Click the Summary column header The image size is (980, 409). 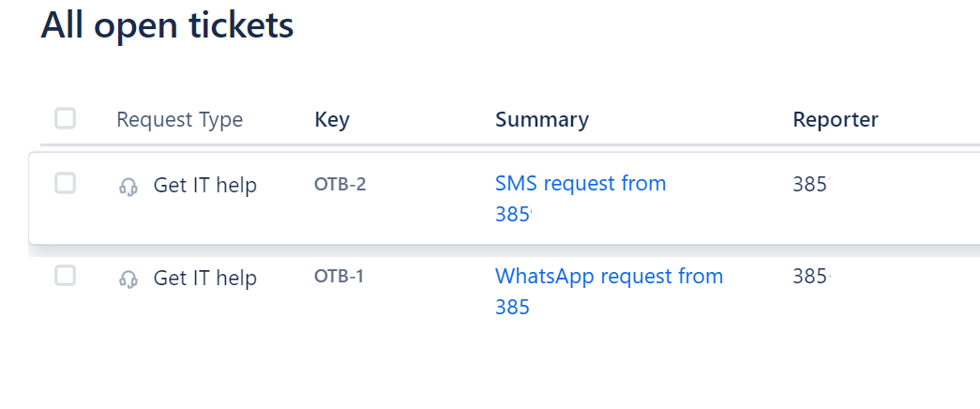coord(542,120)
